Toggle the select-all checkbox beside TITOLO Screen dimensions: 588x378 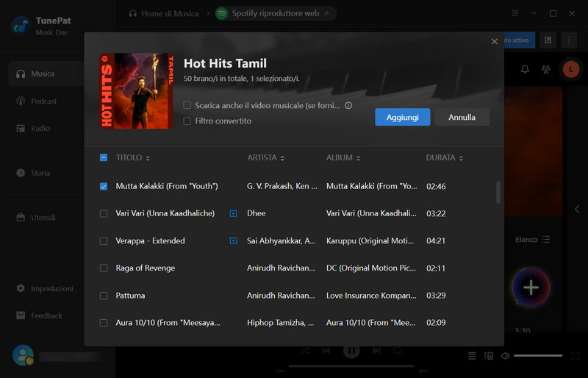click(x=104, y=157)
